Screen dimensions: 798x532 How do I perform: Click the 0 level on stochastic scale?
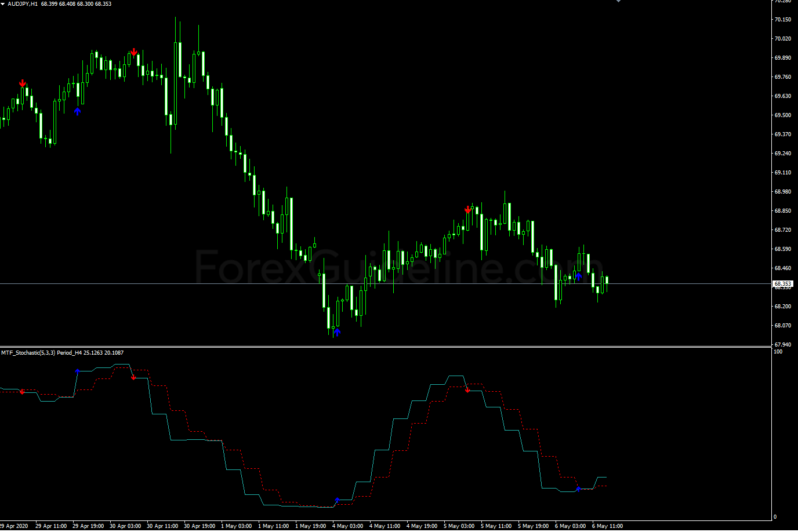[775, 517]
